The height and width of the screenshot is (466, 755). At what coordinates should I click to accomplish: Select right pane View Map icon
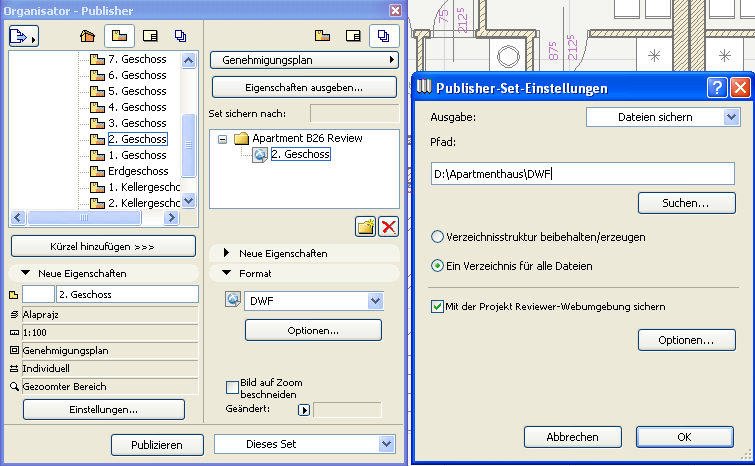pos(322,36)
